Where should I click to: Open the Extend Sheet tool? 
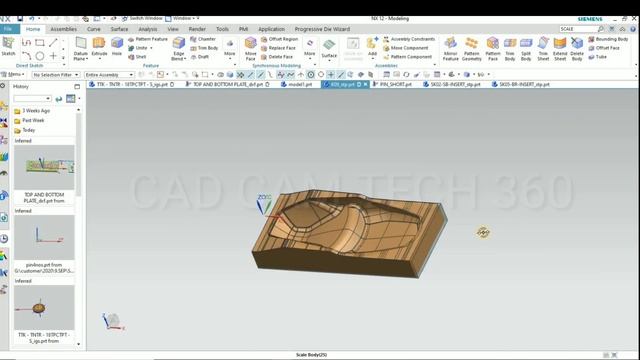(x=560, y=49)
